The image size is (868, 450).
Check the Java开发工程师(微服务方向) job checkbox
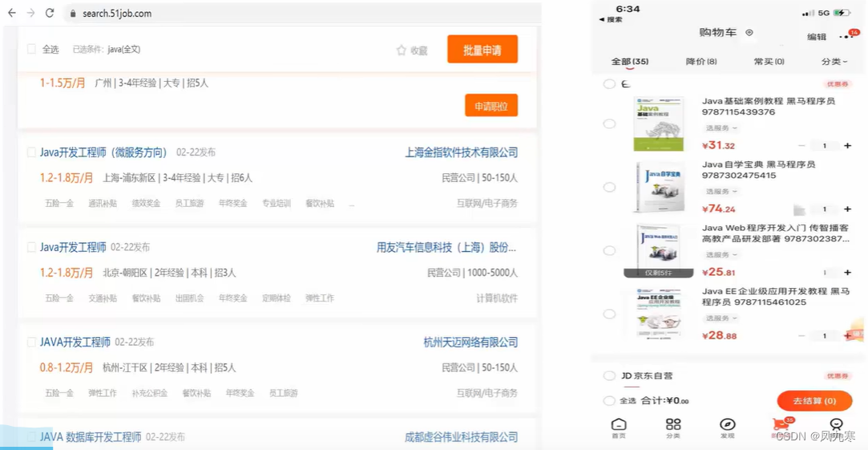pyautogui.click(x=31, y=152)
